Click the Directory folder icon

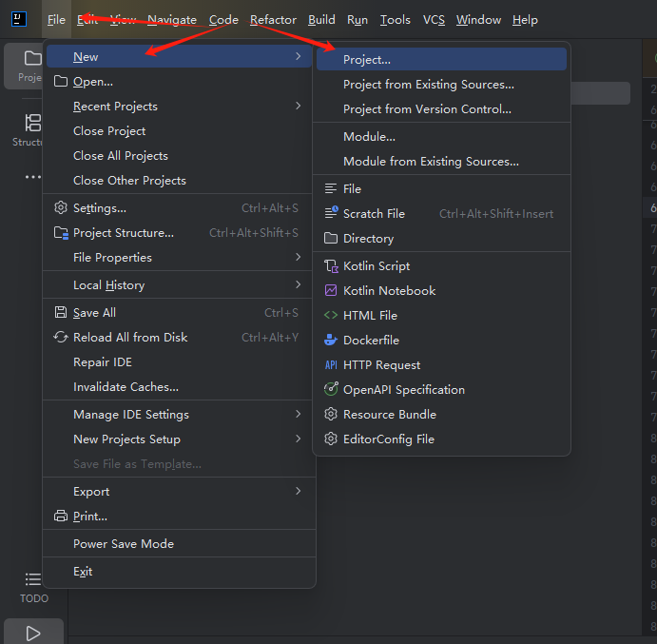tap(331, 238)
